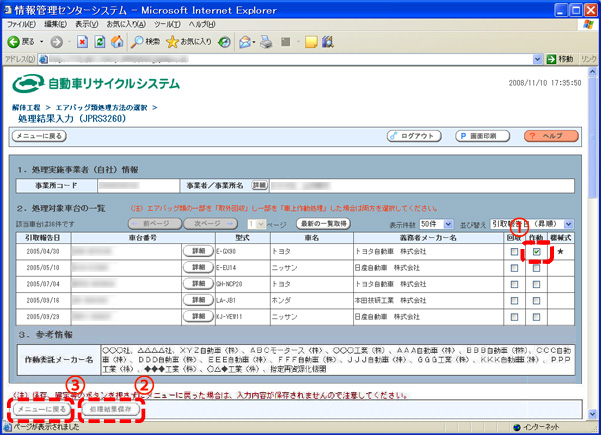The image size is (601, 435).
Task: Click the yellow notes toolbar icon
Action: tap(311, 42)
